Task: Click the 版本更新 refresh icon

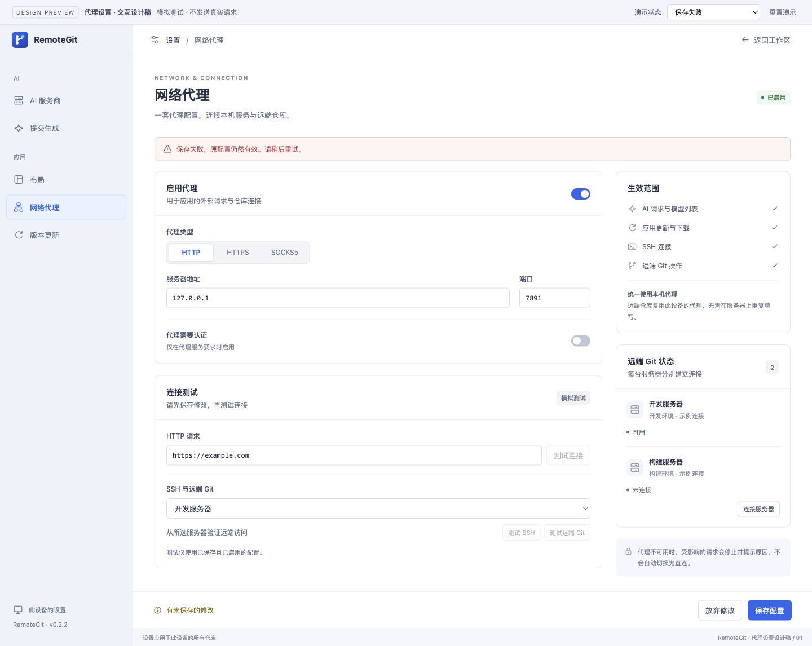Action: point(19,235)
